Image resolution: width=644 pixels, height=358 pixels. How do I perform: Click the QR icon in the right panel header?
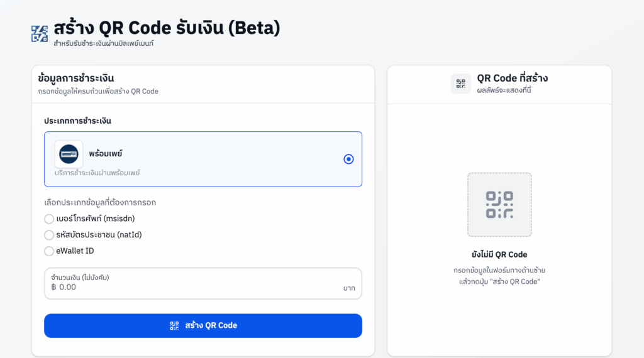click(460, 84)
